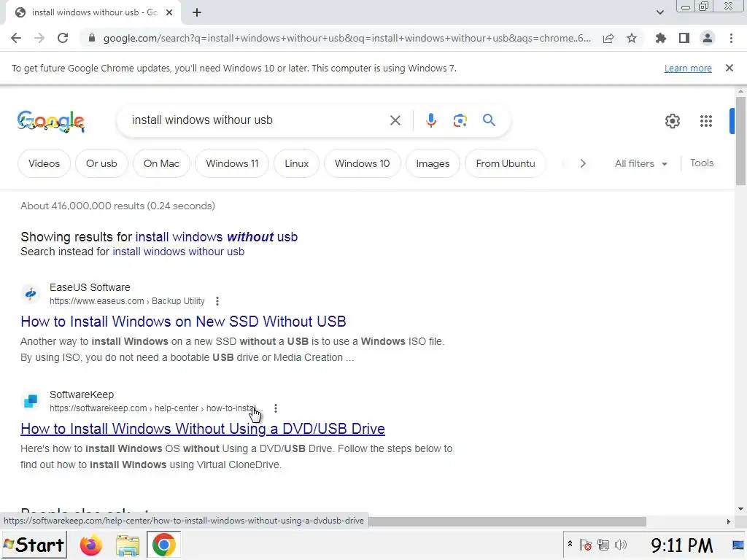Show hidden system tray icons
This screenshot has width=747, height=560.
569,543
